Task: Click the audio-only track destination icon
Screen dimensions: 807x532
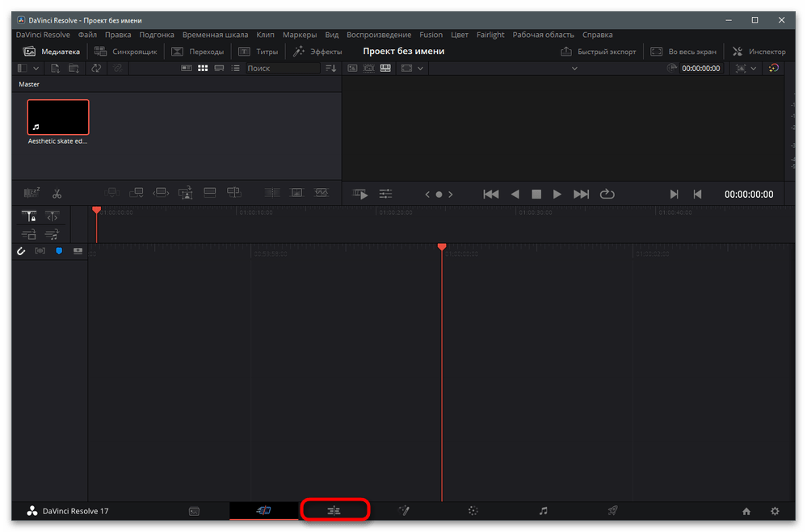Action: 52,235
